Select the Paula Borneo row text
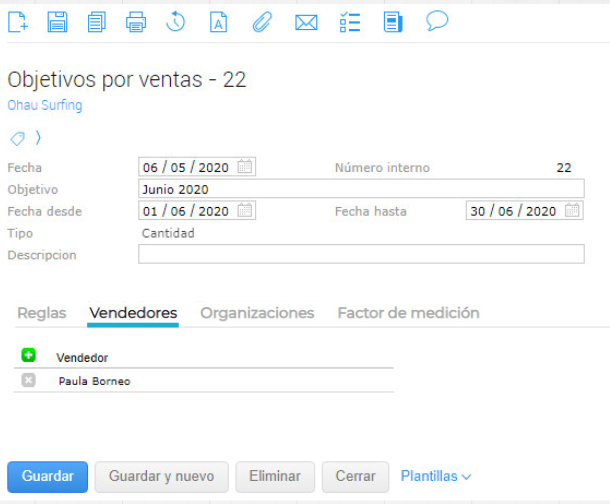Image resolution: width=610 pixels, height=504 pixels. point(94,381)
